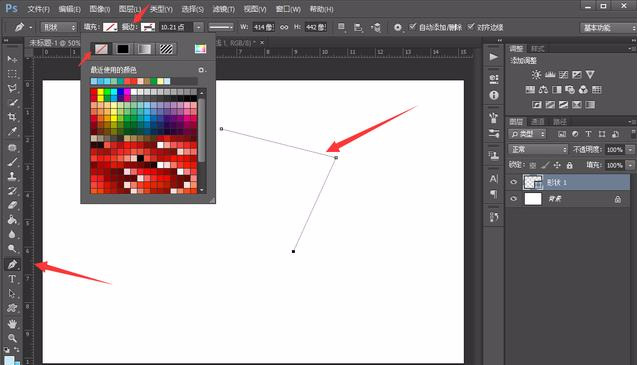Image resolution: width=637 pixels, height=365 pixels.
Task: Open the 滤镜(T) menu
Action: (x=223, y=9)
